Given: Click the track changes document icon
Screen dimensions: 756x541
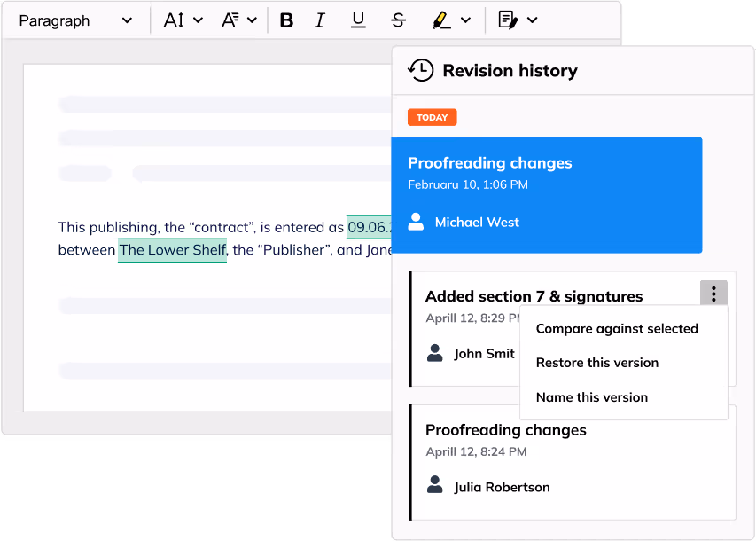Looking at the screenshot, I should click(x=508, y=20).
